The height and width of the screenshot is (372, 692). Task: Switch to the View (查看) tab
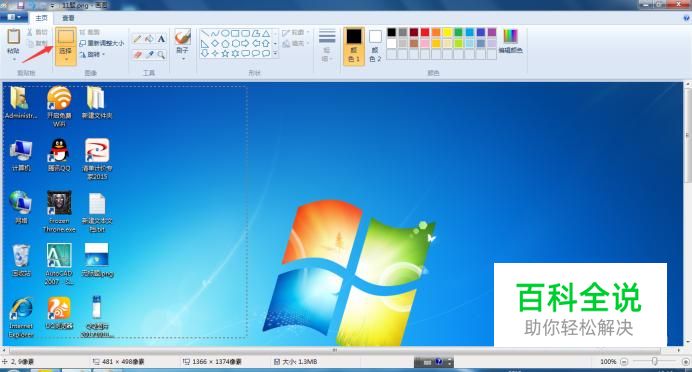coord(68,18)
